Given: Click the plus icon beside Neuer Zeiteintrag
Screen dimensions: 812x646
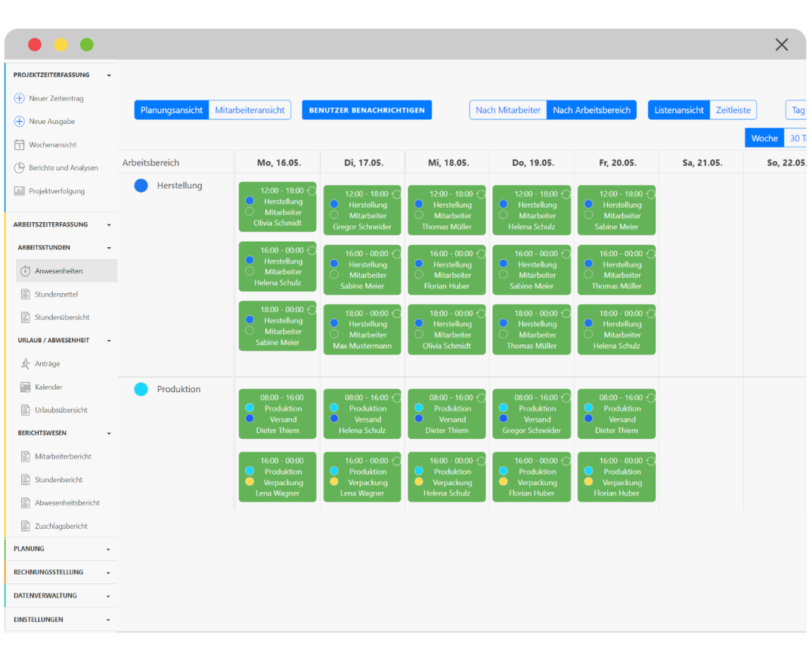Looking at the screenshot, I should [x=20, y=98].
